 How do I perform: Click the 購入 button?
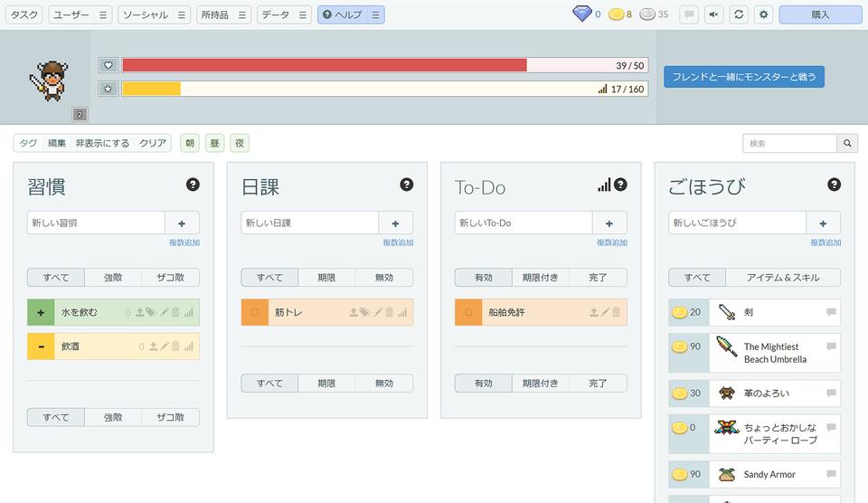tap(820, 14)
